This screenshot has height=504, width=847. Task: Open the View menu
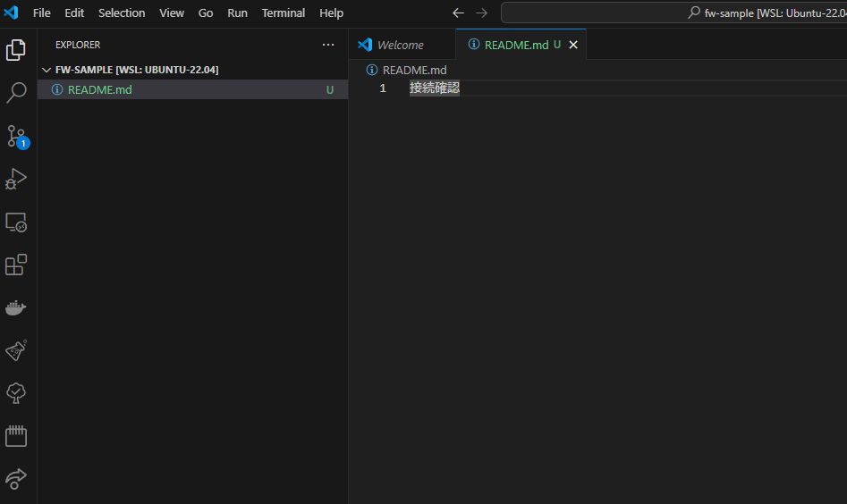(x=171, y=13)
